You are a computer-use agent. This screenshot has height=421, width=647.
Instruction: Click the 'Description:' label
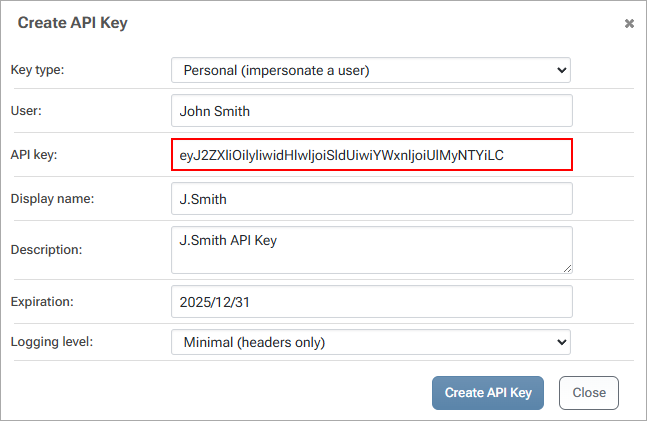coord(46,249)
